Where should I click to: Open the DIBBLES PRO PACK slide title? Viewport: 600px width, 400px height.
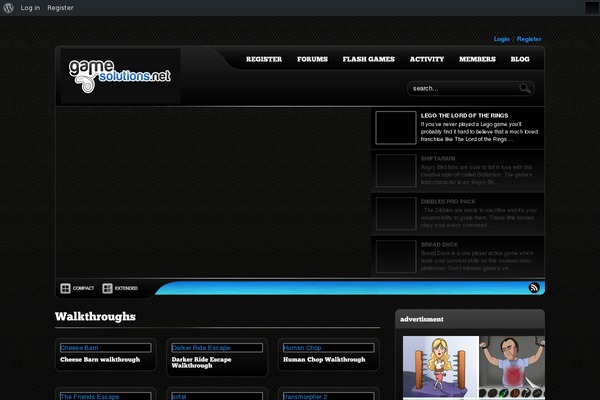click(x=448, y=201)
